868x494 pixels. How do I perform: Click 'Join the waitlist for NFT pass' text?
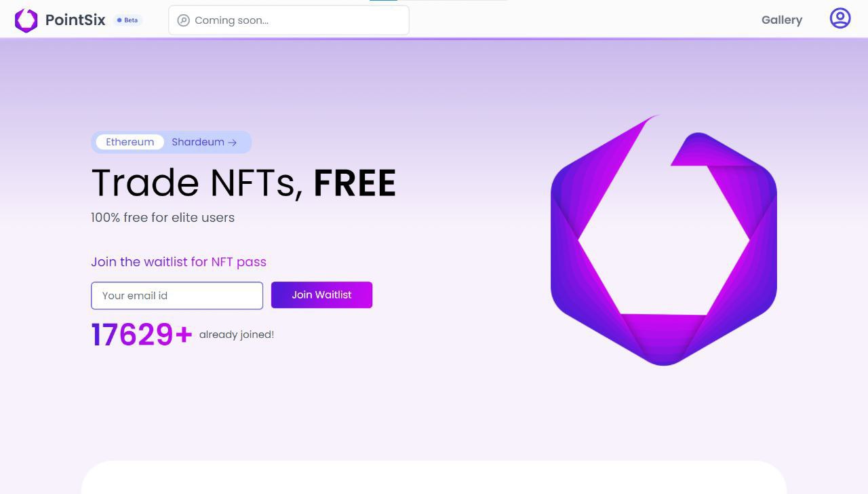(x=179, y=262)
